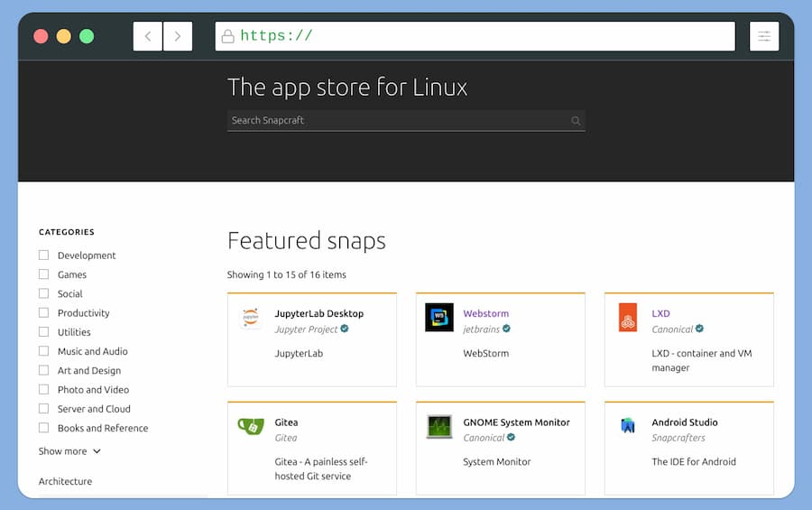Open the Webstorm title link
Image resolution: width=812 pixels, height=510 pixels.
(485, 313)
